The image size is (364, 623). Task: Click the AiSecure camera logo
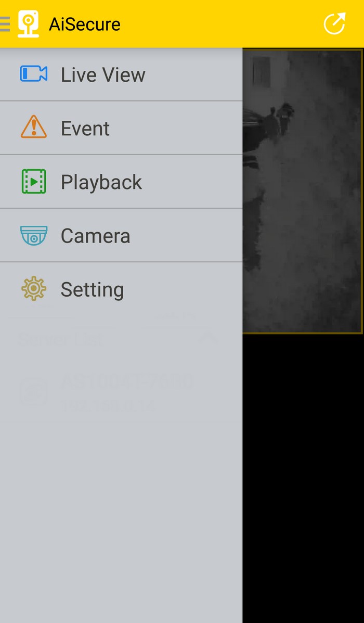28,24
